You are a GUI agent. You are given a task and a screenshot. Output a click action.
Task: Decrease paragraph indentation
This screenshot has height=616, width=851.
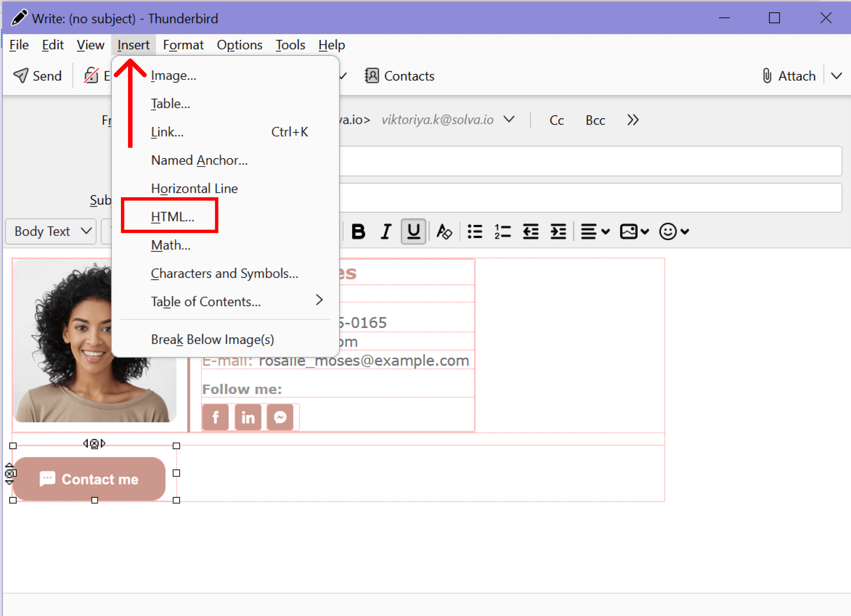coord(530,231)
